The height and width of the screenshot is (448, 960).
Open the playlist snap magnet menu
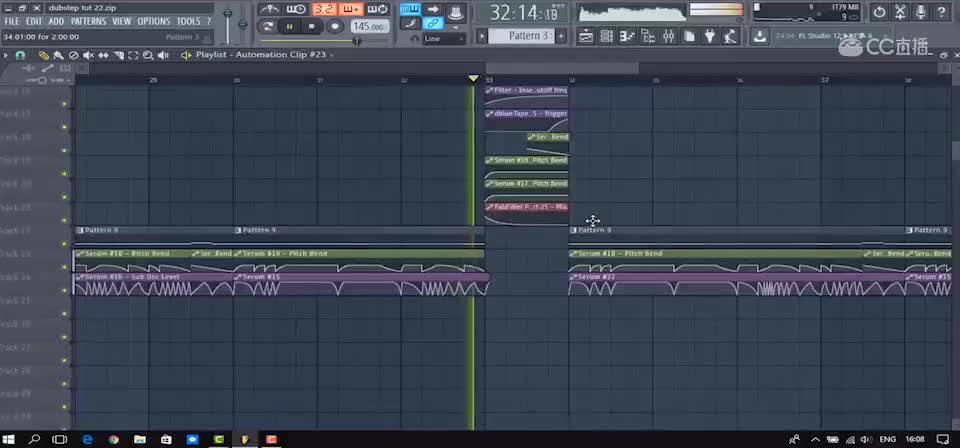(x=20, y=55)
